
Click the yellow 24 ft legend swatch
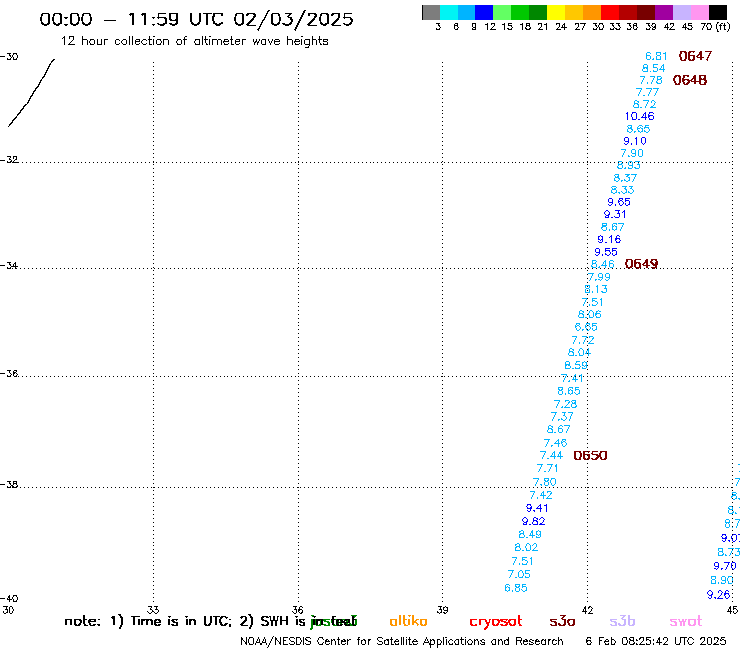555,13
